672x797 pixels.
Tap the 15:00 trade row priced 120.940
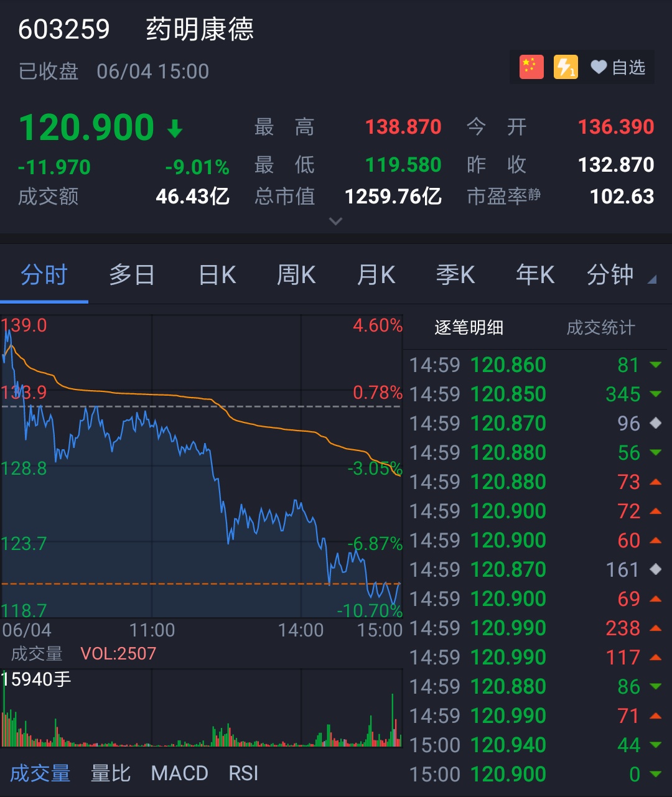coord(538,745)
